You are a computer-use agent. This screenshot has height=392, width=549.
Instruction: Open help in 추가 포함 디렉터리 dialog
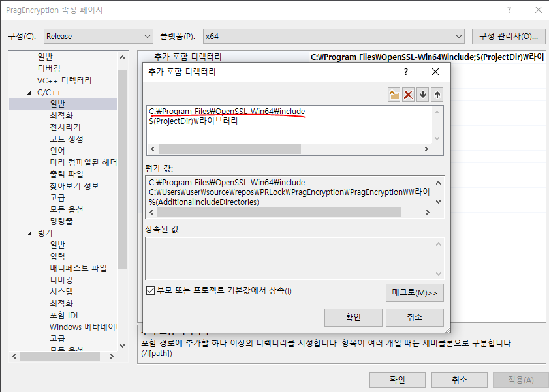[406, 72]
